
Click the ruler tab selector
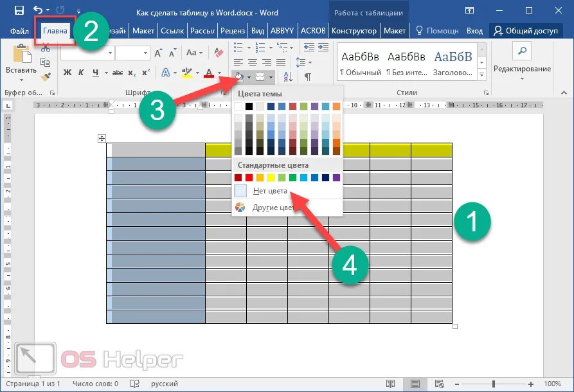pos(8,106)
